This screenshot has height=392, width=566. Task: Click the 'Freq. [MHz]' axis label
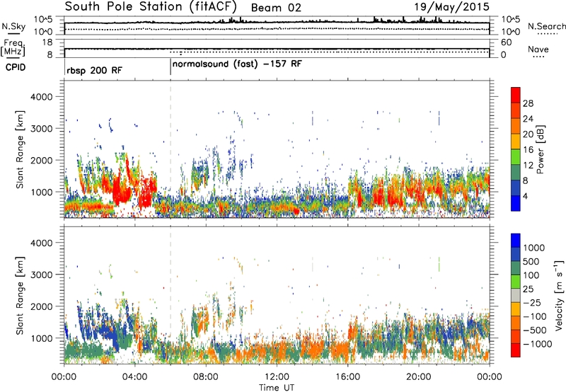pyautogui.click(x=13, y=47)
